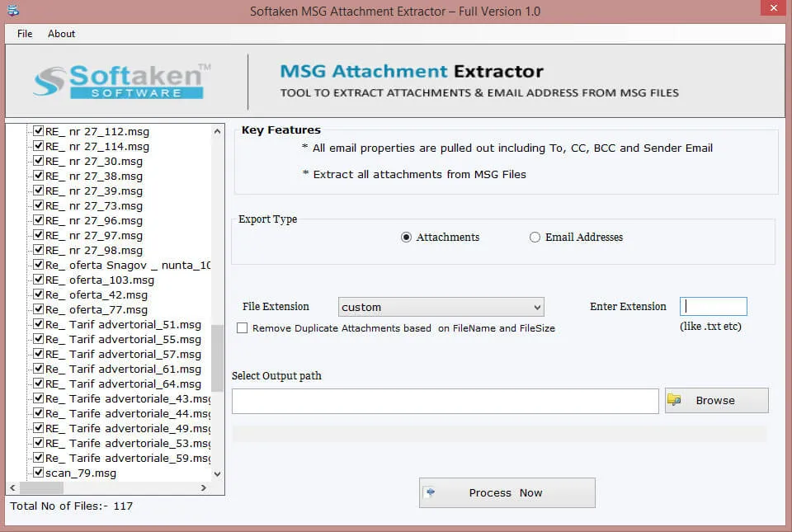Click the Export Type group label
This screenshot has height=532, width=792.
coord(267,219)
